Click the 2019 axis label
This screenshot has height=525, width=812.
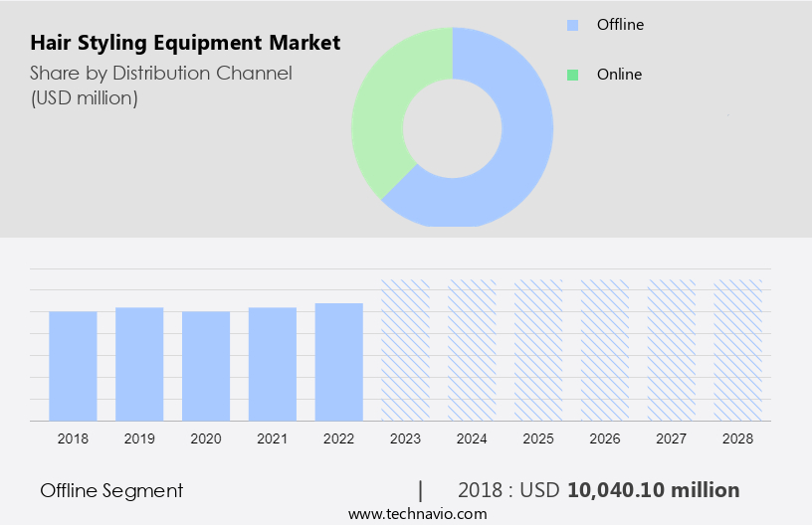pos(139,438)
